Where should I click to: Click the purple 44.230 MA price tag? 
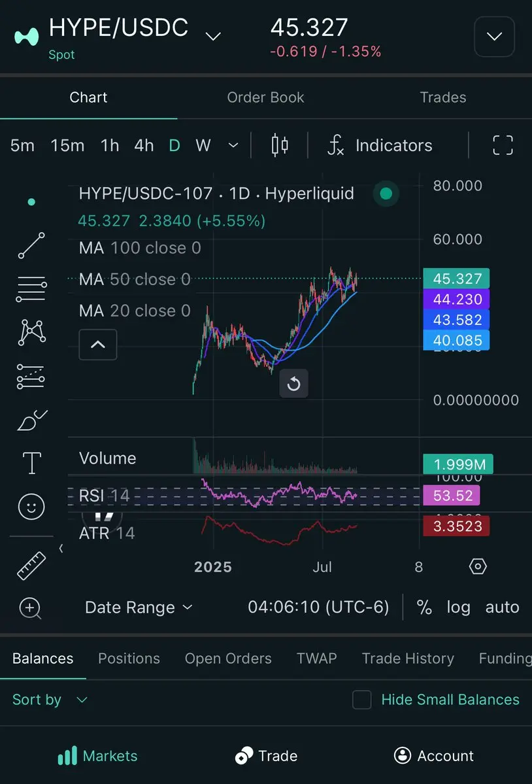(456, 299)
